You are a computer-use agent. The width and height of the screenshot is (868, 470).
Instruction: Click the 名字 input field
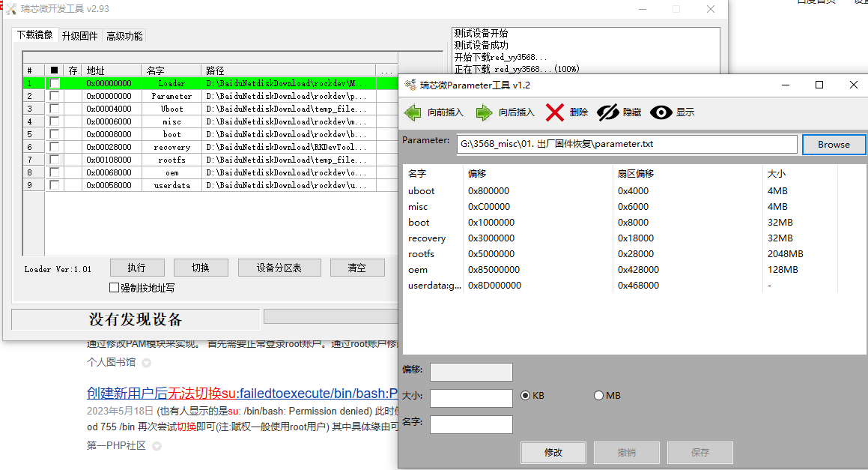[471, 424]
